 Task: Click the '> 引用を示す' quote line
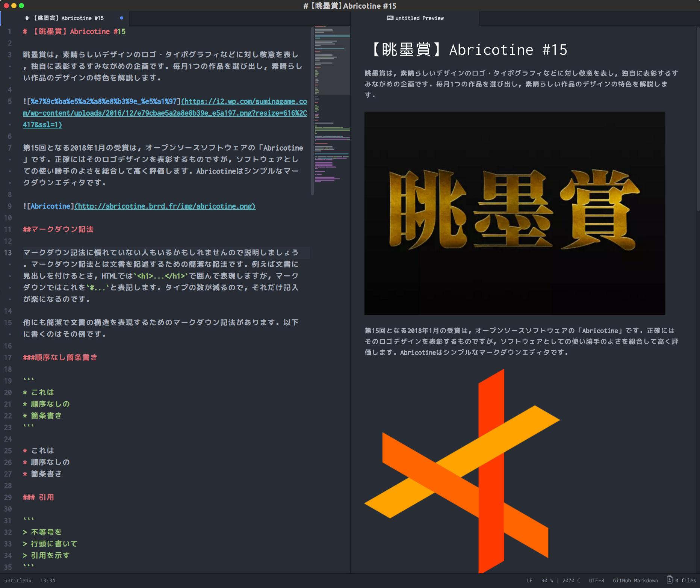[x=46, y=556]
